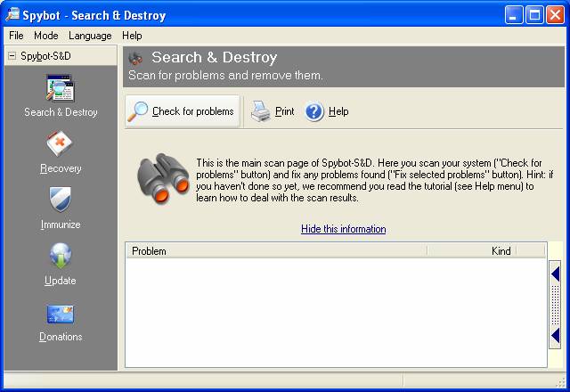The height and width of the screenshot is (392, 570).
Task: Start scan with Check for problems button
Action: point(183,111)
